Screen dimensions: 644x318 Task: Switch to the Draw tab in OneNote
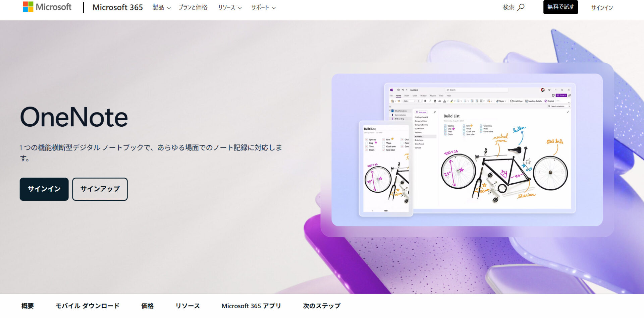[414, 96]
